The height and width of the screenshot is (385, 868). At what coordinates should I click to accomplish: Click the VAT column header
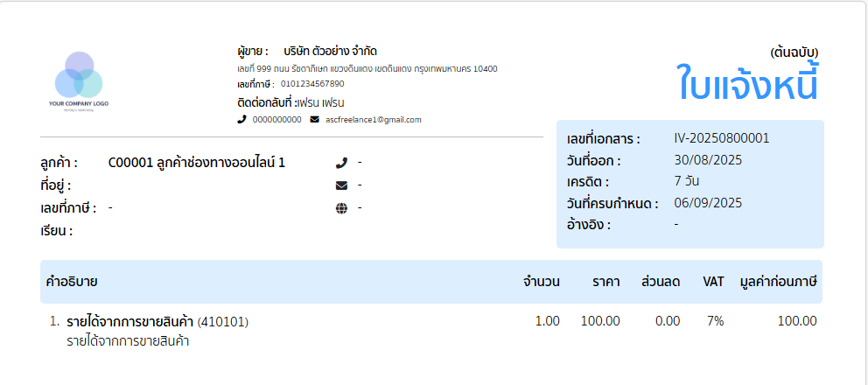pos(713,282)
